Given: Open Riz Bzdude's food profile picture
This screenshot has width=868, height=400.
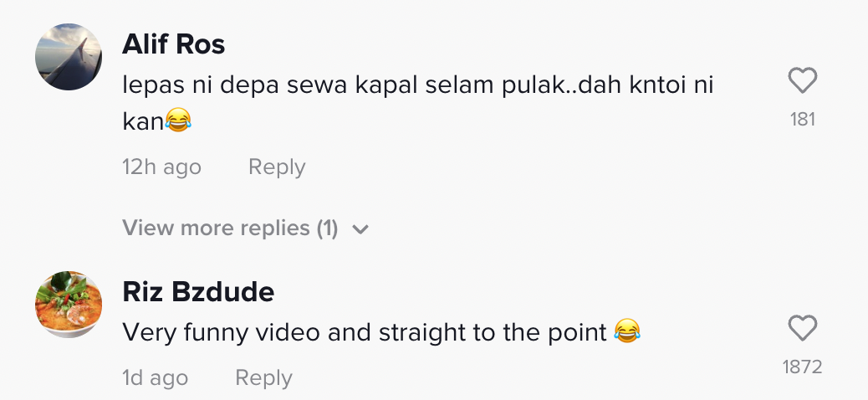Looking at the screenshot, I should (69, 305).
